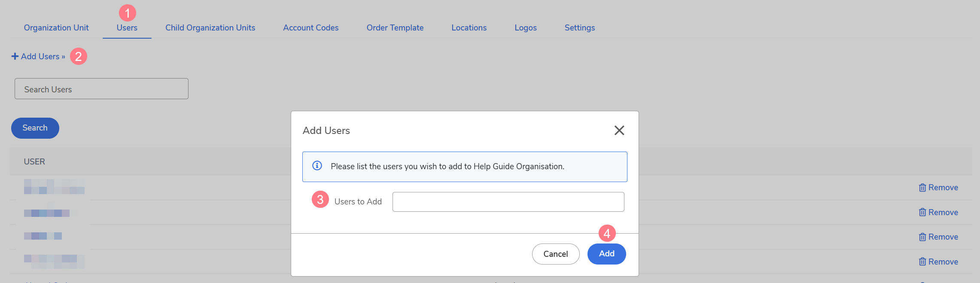Viewport: 980px width, 283px height.
Task: Click the Users to Add input field
Action: coord(508,202)
